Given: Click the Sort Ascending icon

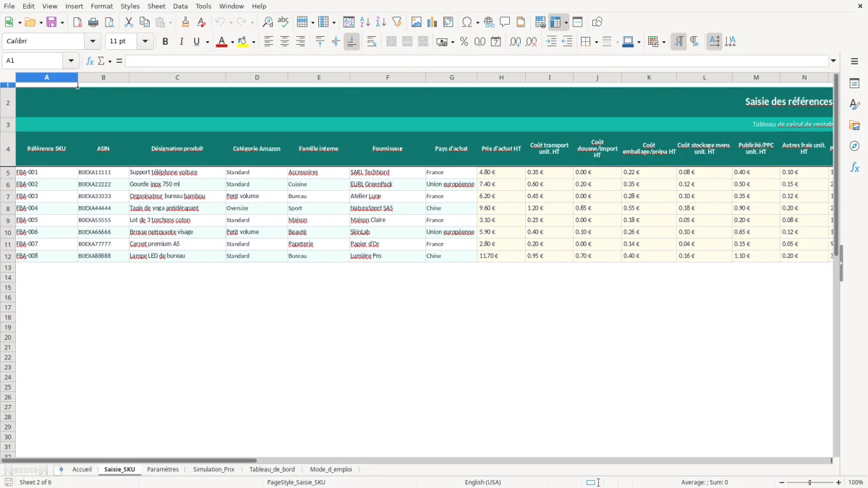Looking at the screenshot, I should click(x=365, y=22).
